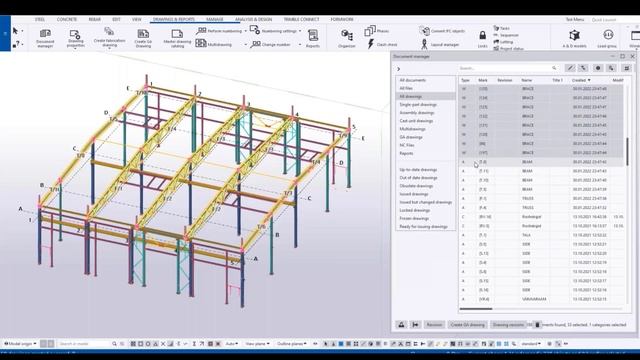The height and width of the screenshot is (360, 640).
Task: Click the Change number tool
Action: (271, 44)
